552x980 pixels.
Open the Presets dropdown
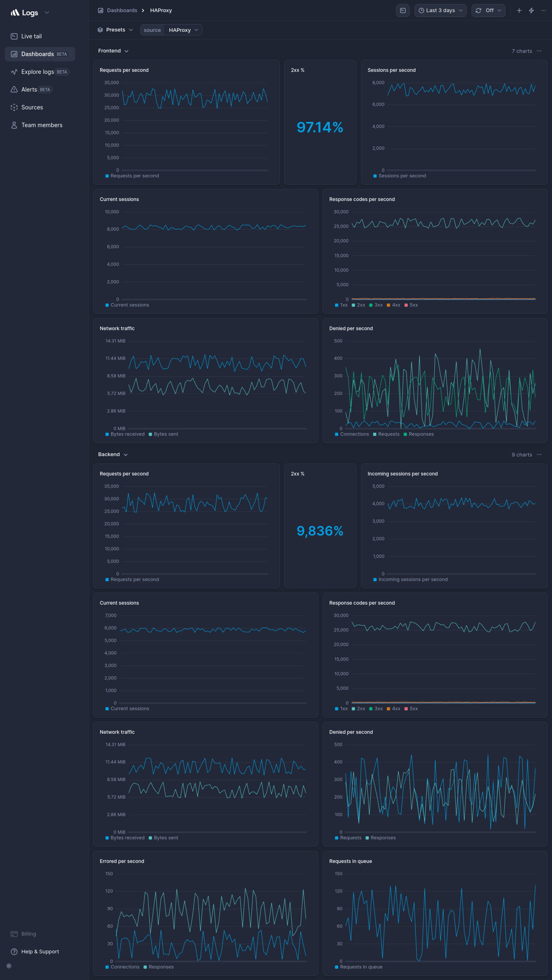pyautogui.click(x=115, y=30)
